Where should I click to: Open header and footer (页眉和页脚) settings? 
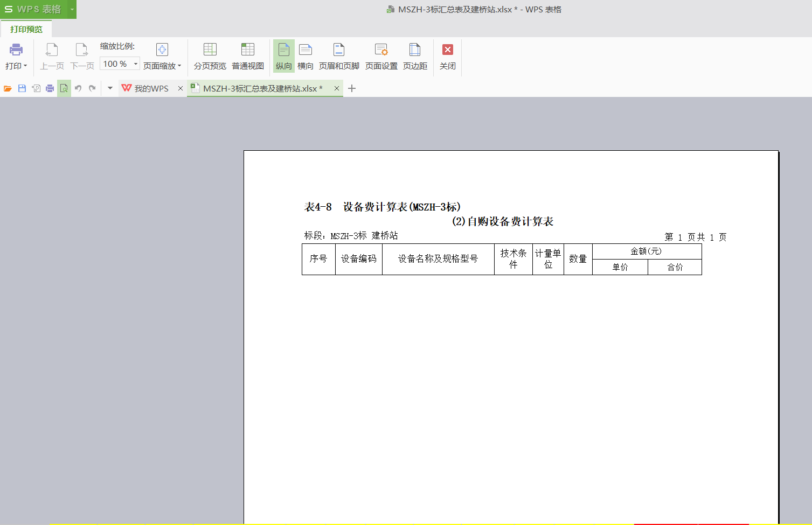(339, 57)
